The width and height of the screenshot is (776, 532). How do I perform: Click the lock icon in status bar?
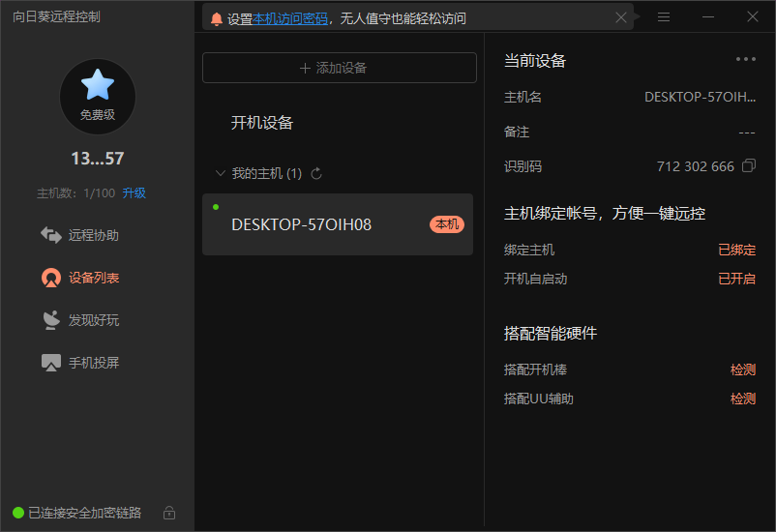pos(169,513)
